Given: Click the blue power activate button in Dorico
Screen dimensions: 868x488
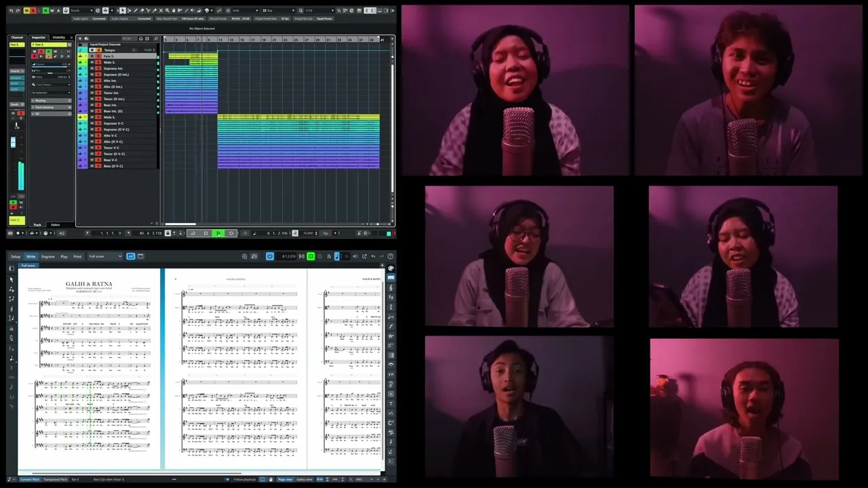Looking at the screenshot, I should [x=270, y=256].
